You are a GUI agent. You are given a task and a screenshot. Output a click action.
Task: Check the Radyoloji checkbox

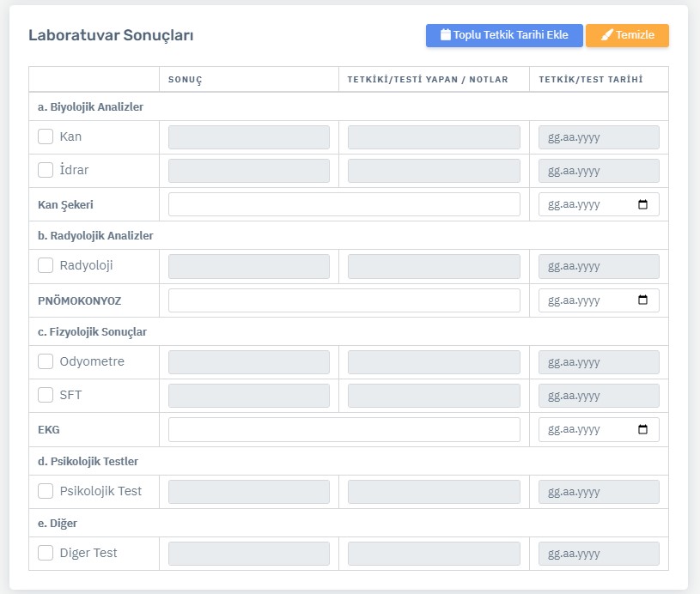[x=46, y=265]
